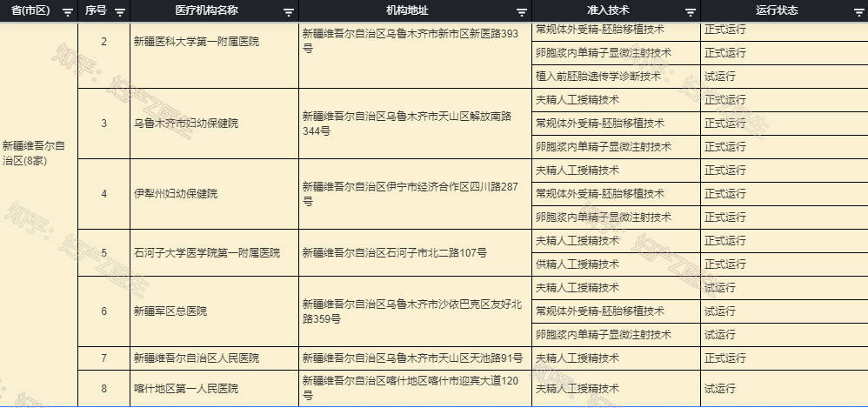Image resolution: width=868 pixels, height=408 pixels.
Task: Select row number 3 cell
Action: click(x=104, y=124)
